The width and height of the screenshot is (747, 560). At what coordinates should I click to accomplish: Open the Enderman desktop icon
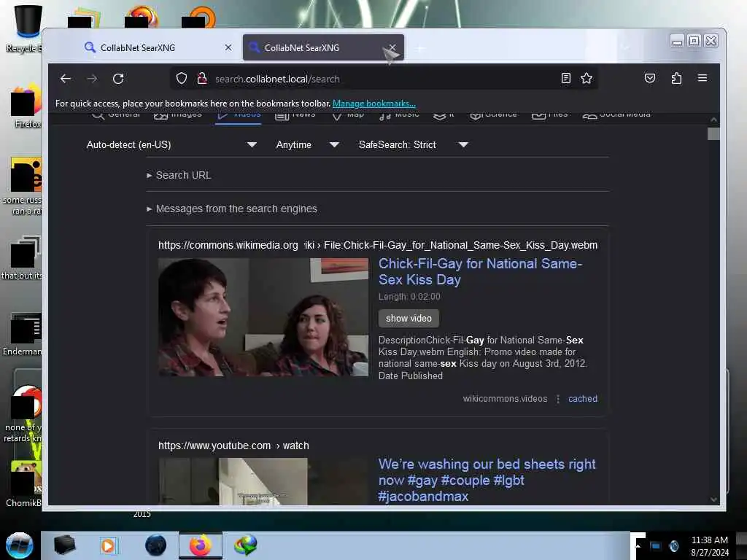coord(24,335)
